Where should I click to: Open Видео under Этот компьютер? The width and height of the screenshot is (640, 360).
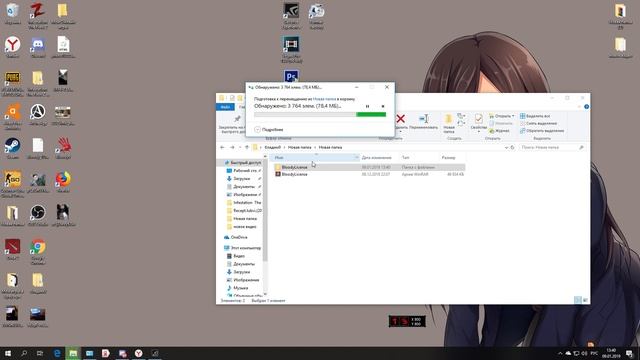(x=236, y=256)
